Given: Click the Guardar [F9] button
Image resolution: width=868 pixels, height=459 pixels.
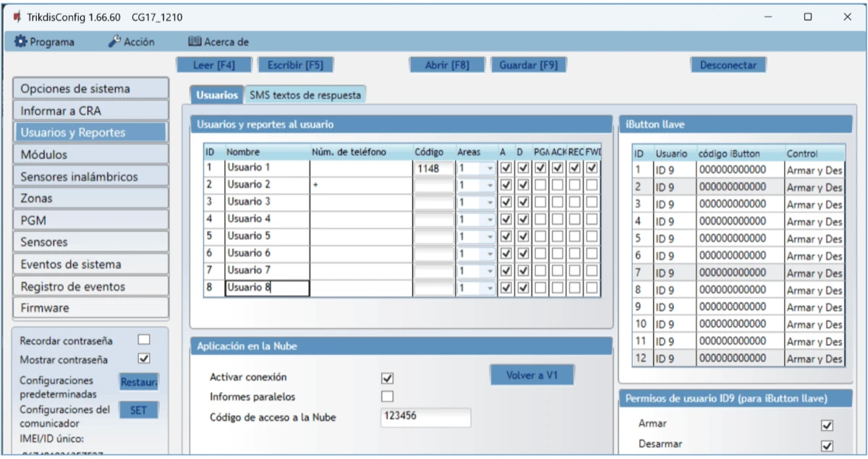Looking at the screenshot, I should coord(528,65).
